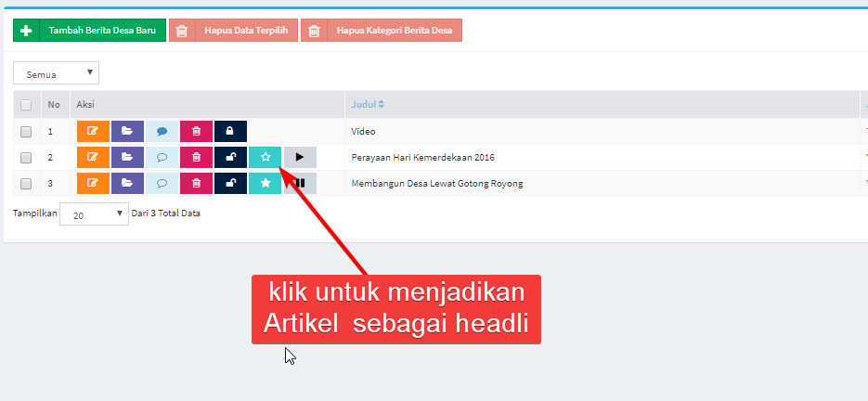
Task: Click Dari 3 Total Data text
Action: (166, 213)
